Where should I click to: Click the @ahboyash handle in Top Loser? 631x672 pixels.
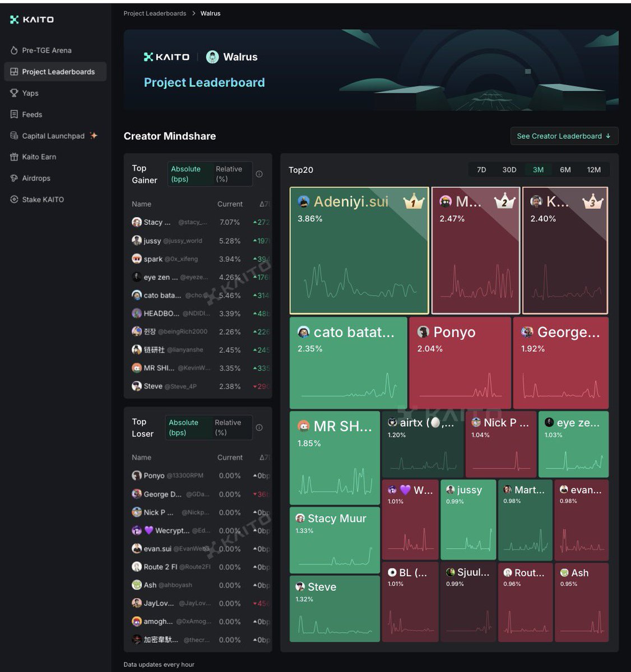[x=175, y=585]
